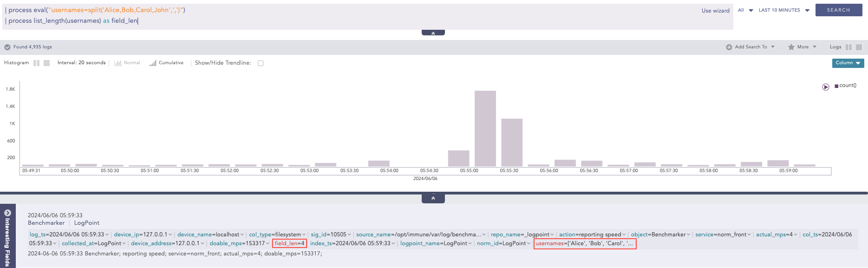The height and width of the screenshot is (268, 868).
Task: Switch histogram to Normal mode
Action: (x=127, y=63)
